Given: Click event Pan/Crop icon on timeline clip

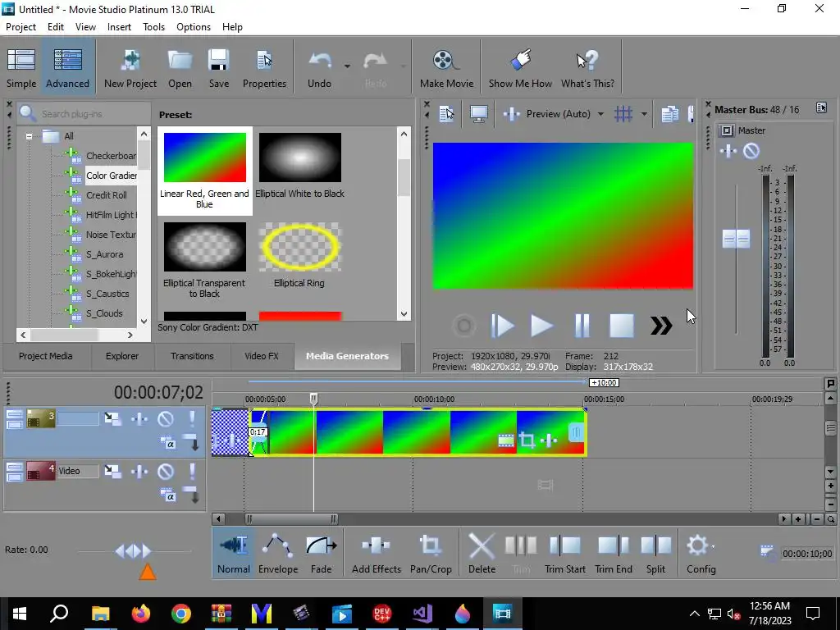Looking at the screenshot, I should pos(527,441).
